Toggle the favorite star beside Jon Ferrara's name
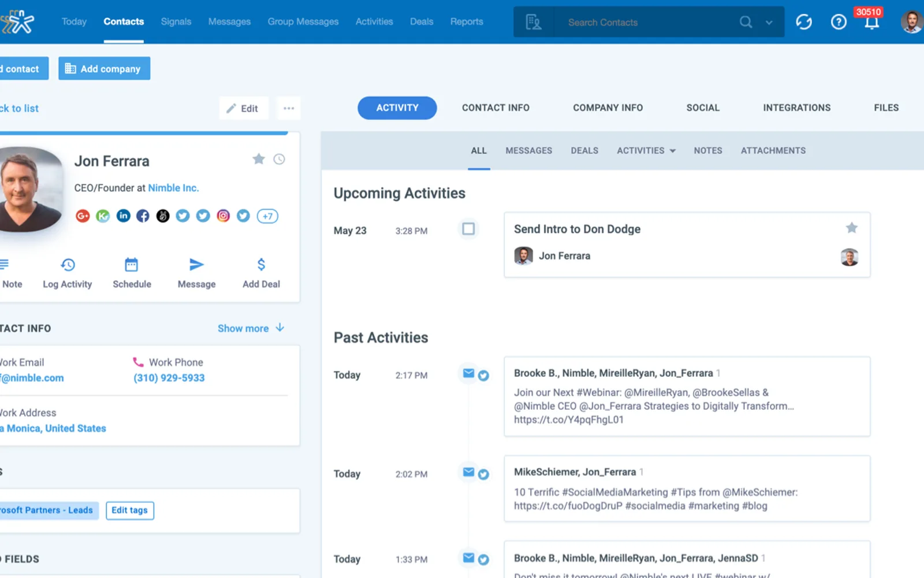The height and width of the screenshot is (578, 924). [259, 159]
